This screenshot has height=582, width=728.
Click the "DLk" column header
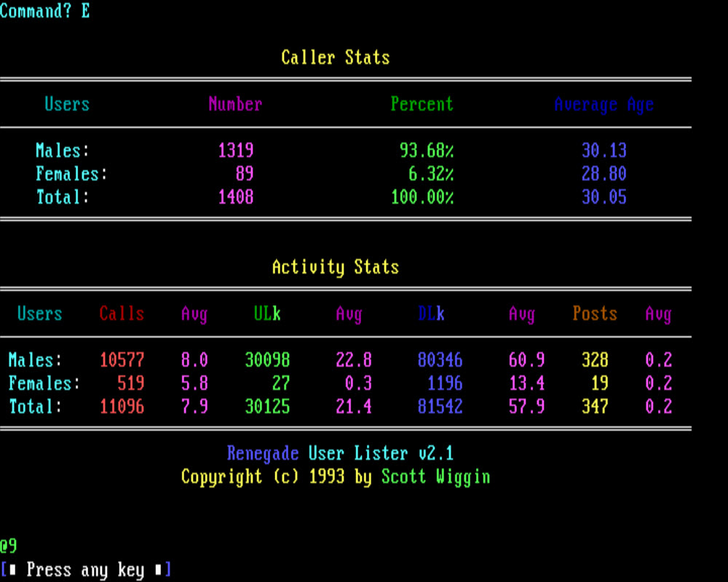[431, 314]
